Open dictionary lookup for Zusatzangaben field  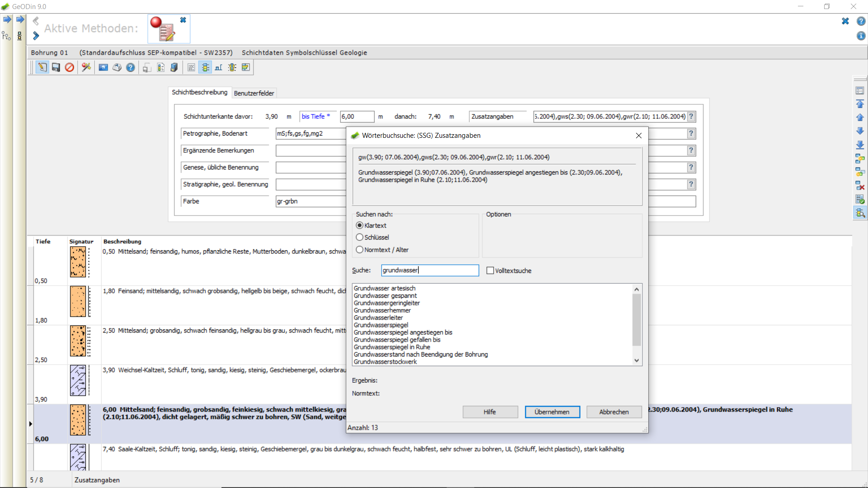(x=691, y=117)
